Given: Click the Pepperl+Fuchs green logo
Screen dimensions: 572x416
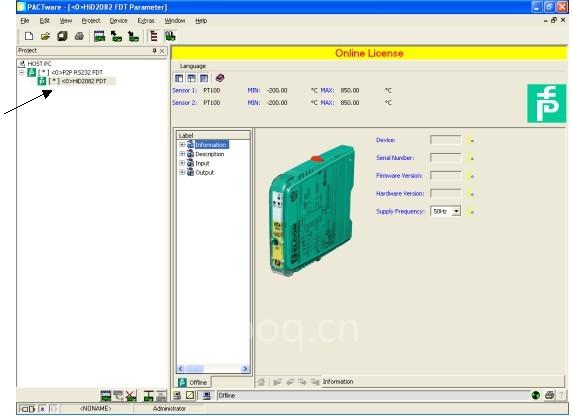Looking at the screenshot, I should [x=547, y=103].
